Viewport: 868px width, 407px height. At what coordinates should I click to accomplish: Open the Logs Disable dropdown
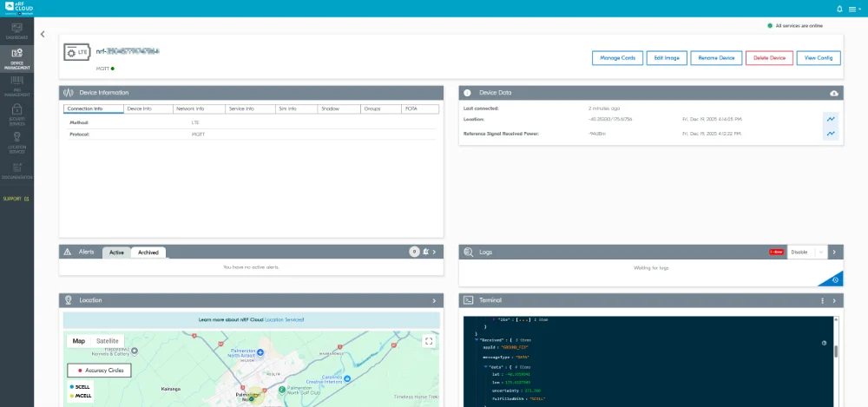point(807,252)
